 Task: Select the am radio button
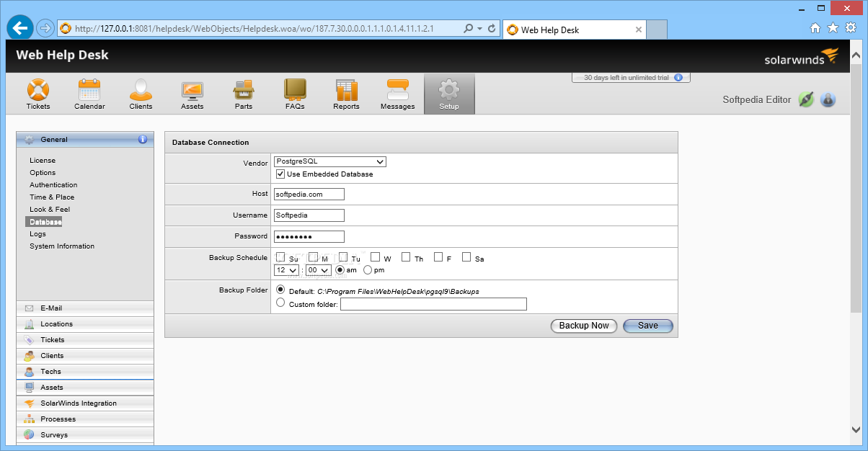coord(340,270)
